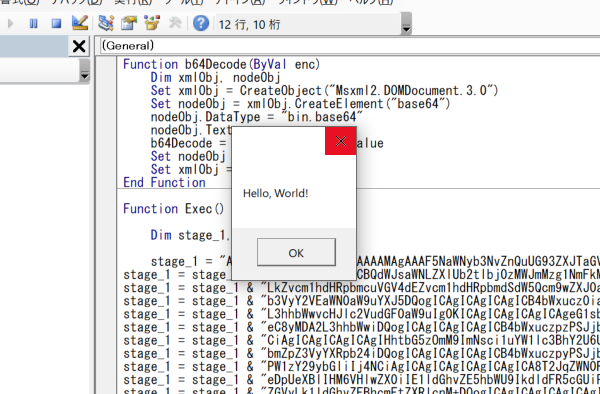Screen dimensions: 600x394
Task: Toggle Design Mode icon
Action: click(80, 23)
